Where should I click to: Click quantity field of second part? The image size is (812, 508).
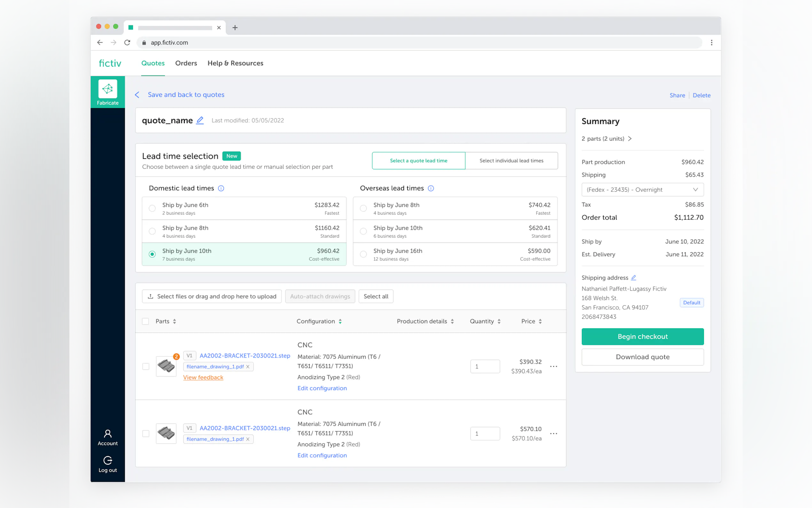tap(485, 433)
